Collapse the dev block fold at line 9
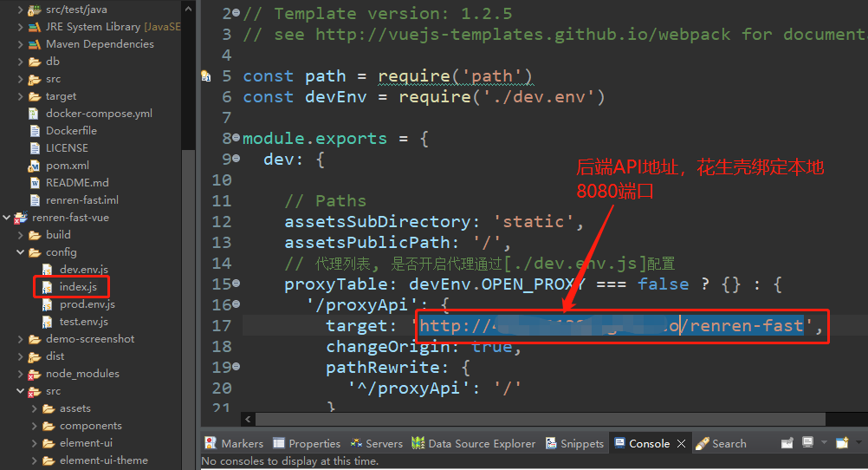 [236, 159]
